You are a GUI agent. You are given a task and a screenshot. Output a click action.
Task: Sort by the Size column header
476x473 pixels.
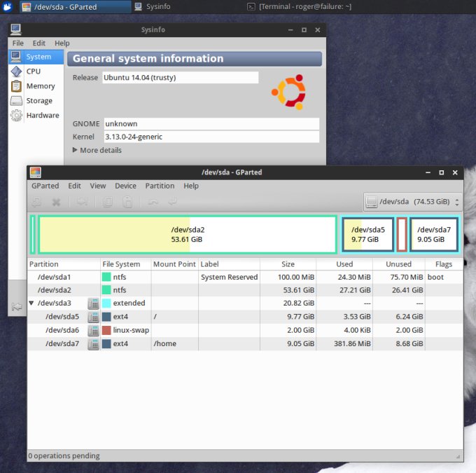click(288, 264)
